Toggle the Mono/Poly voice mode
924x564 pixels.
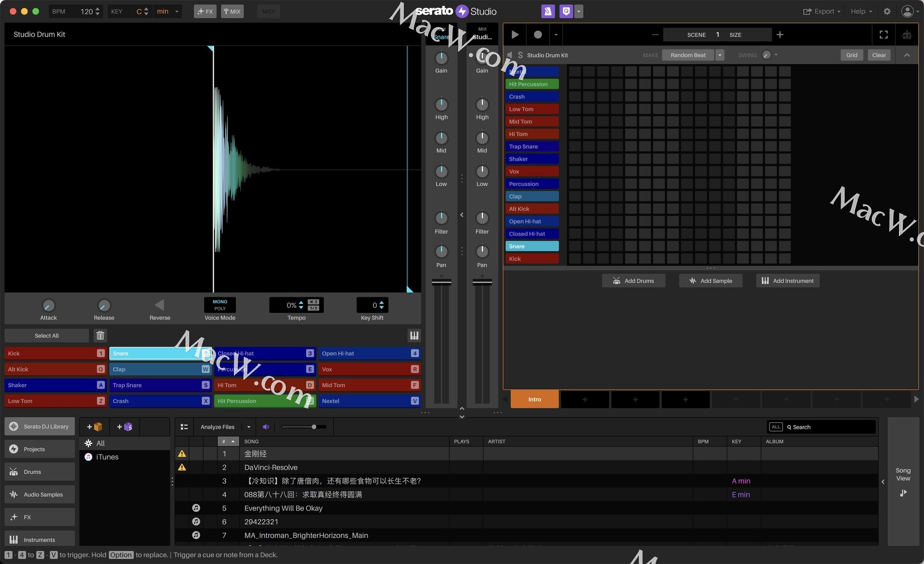tap(220, 305)
